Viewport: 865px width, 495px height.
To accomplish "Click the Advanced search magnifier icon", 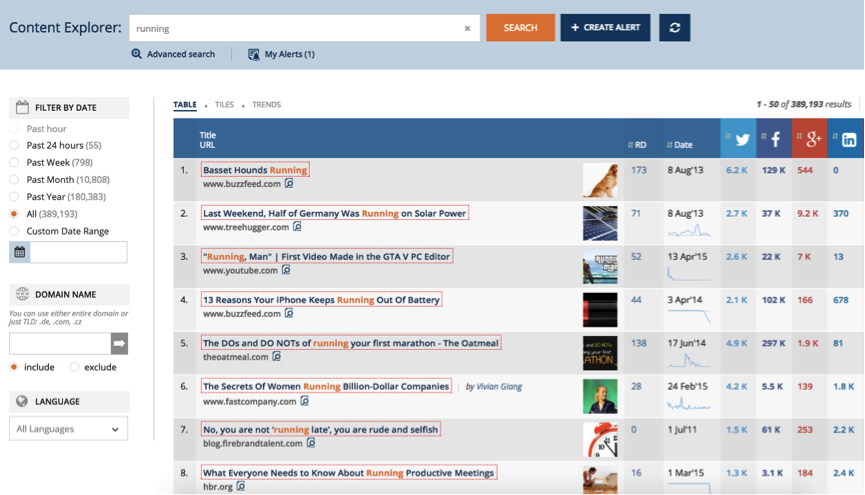I will coord(136,54).
